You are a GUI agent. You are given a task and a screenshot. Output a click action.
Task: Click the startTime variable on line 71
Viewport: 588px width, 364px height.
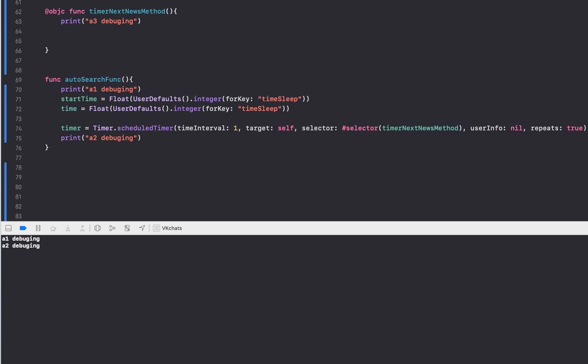[79, 99]
